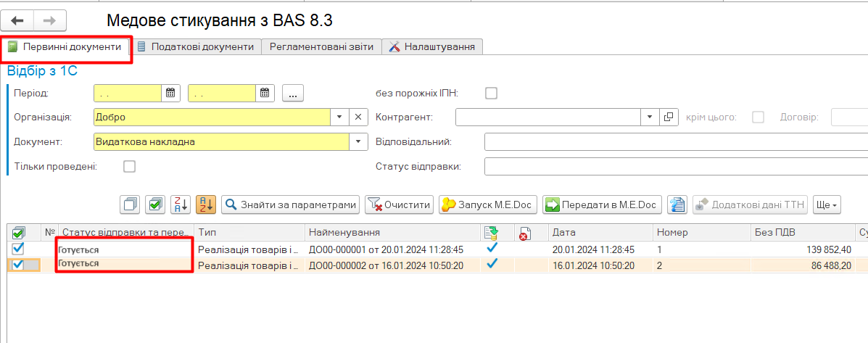Focus the period end date field

click(222, 93)
